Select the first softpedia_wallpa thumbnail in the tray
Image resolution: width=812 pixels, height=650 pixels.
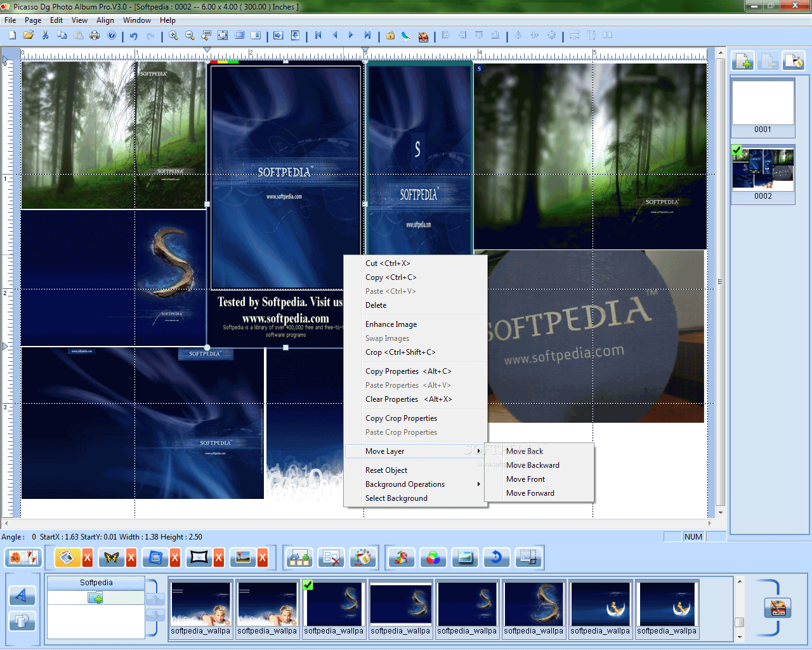click(200, 608)
